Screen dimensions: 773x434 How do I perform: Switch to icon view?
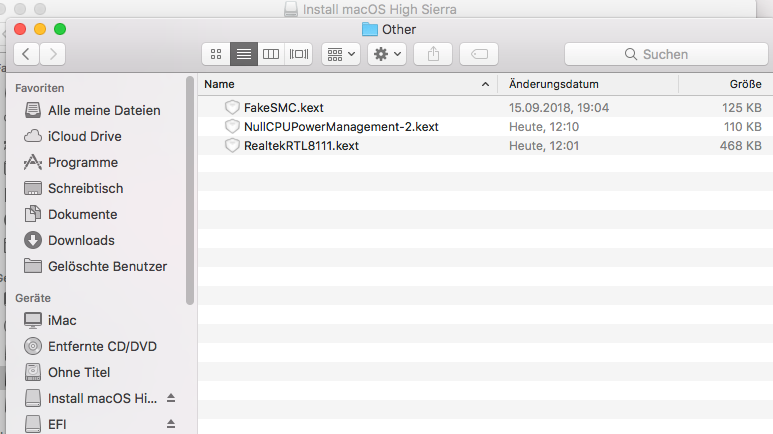tap(216, 54)
